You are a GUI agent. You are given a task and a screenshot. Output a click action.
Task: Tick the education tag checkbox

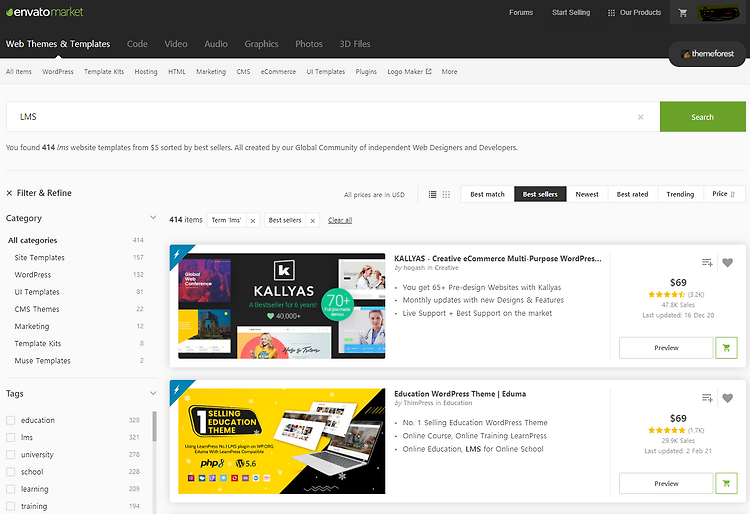(11, 420)
